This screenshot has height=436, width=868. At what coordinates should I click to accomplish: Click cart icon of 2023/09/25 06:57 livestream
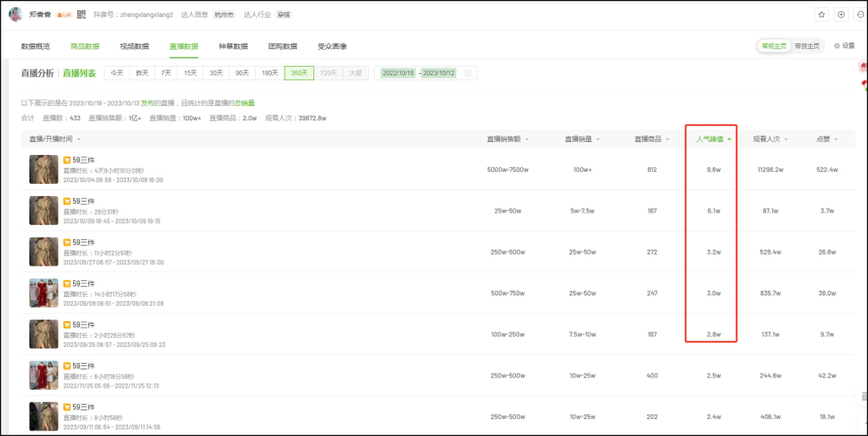(x=67, y=324)
